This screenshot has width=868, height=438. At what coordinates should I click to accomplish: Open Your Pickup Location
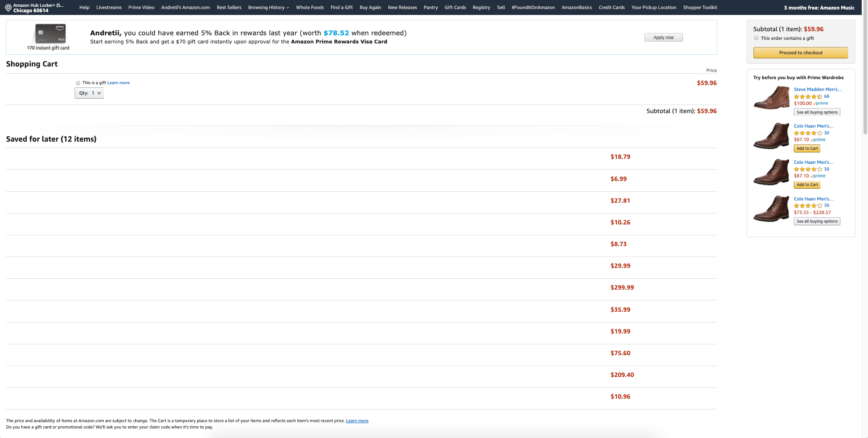(x=653, y=8)
